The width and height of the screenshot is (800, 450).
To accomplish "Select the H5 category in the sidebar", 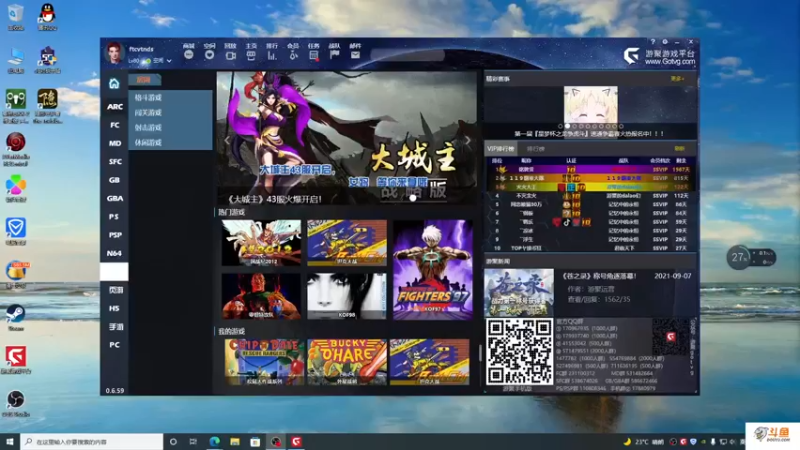I will [x=114, y=308].
